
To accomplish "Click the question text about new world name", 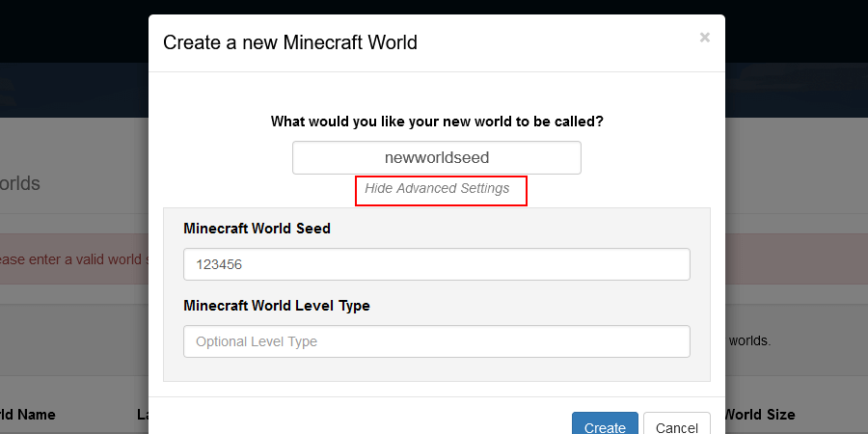I will 437,122.
